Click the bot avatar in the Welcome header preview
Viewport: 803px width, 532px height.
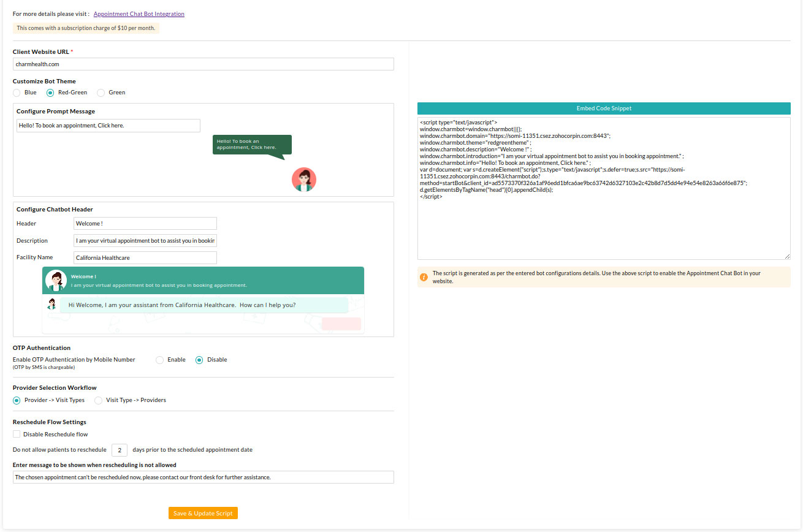pos(56,279)
